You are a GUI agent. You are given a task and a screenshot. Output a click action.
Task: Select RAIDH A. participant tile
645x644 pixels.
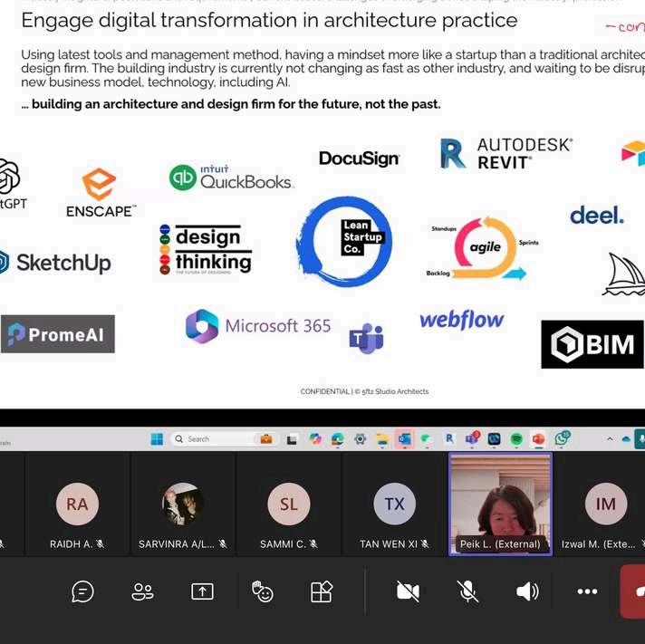click(x=77, y=505)
